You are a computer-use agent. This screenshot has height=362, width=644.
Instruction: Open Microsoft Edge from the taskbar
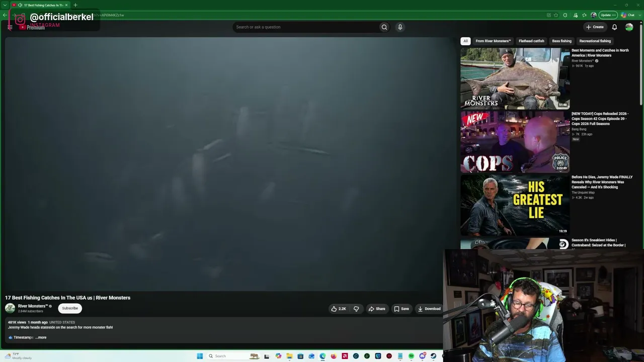click(x=323, y=356)
